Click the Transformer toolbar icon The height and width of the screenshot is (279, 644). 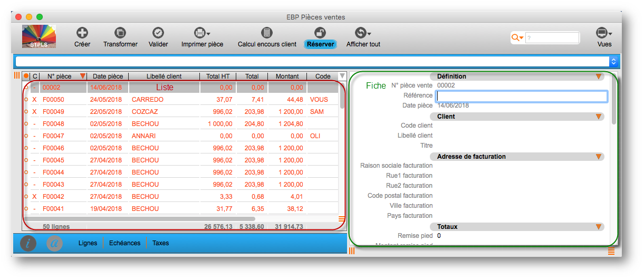tap(120, 33)
